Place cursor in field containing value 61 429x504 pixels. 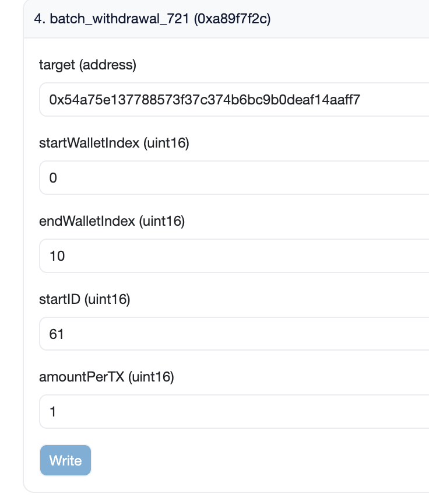tap(234, 334)
